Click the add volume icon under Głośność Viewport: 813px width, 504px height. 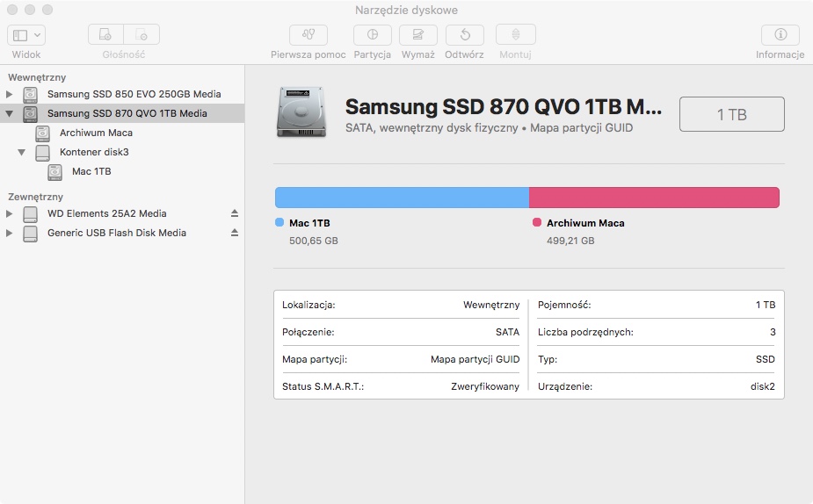click(105, 35)
